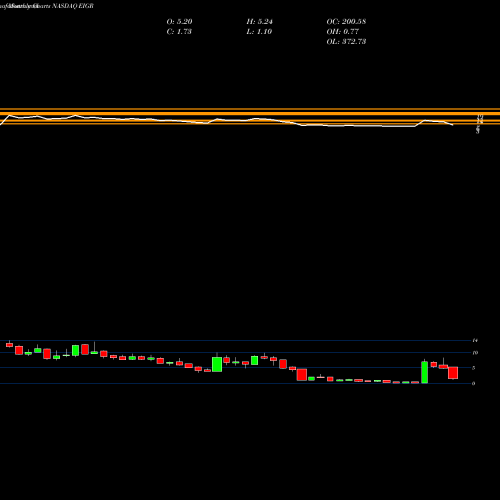Click the low value L: 1.10
This screenshot has height=500, width=500.
(259, 32)
